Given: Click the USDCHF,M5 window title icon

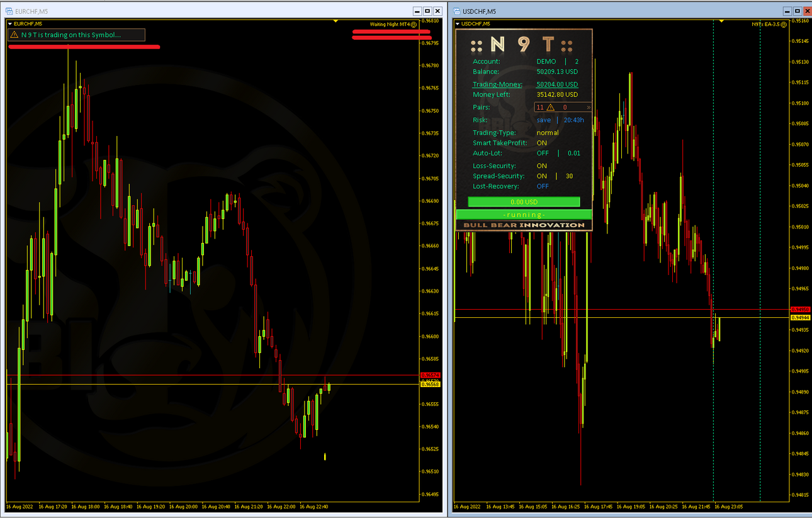Looking at the screenshot, I should pos(457,11).
